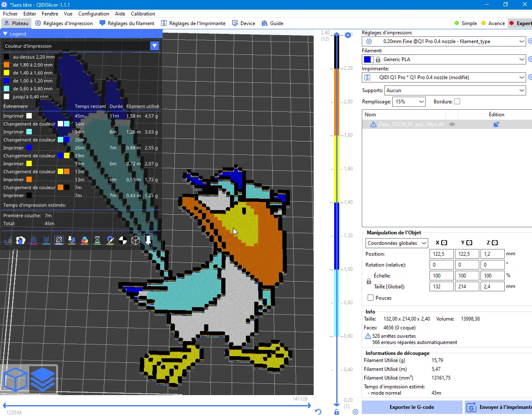This screenshot has width=532, height=416.
Task: Toggle retractions up-arrows icon in legend
Action: click(x=33, y=240)
